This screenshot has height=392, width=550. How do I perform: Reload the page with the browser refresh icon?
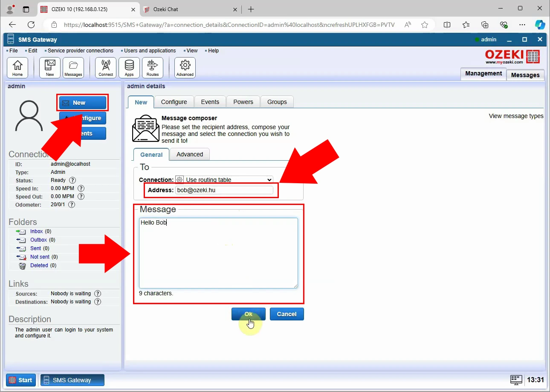coord(31,25)
